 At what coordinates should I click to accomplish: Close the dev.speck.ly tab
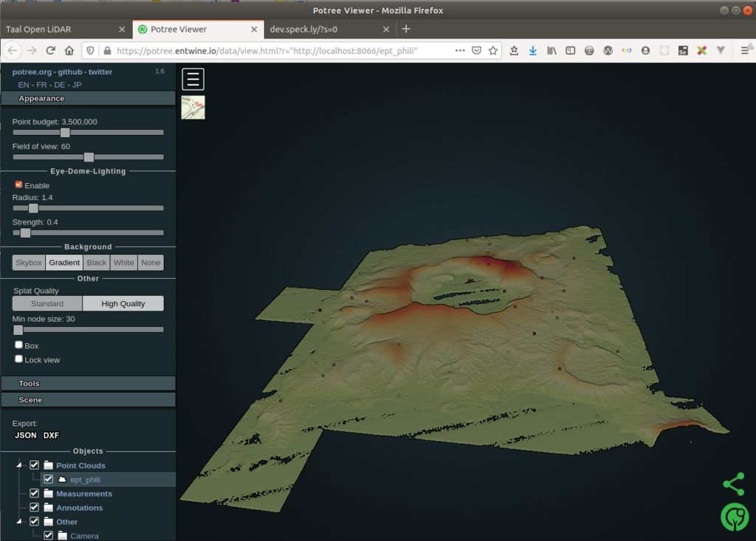coord(386,30)
